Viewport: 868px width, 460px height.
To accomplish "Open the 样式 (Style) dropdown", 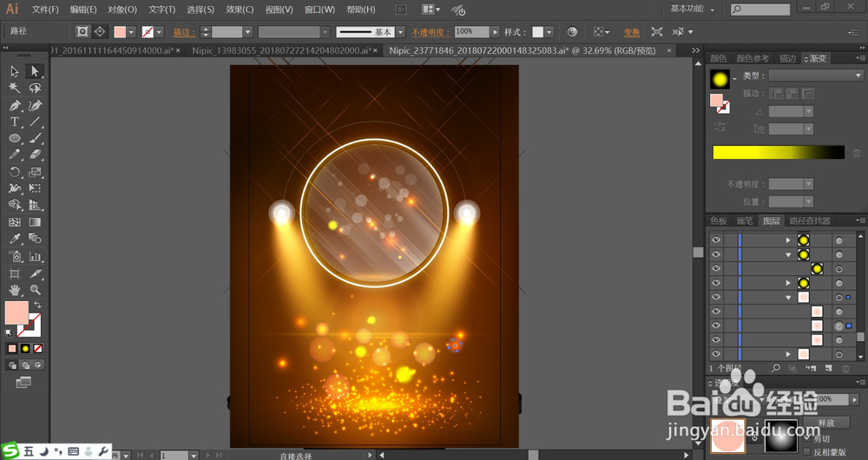I will click(x=549, y=32).
